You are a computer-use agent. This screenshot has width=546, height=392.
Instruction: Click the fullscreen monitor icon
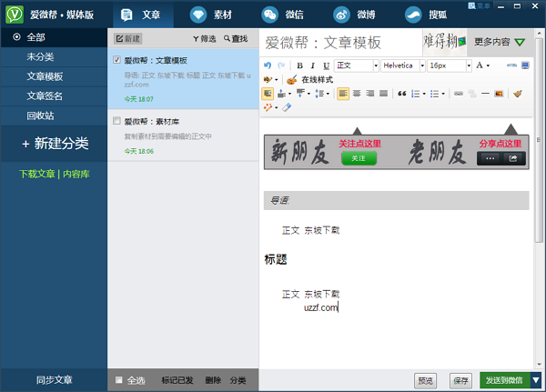[x=525, y=65]
